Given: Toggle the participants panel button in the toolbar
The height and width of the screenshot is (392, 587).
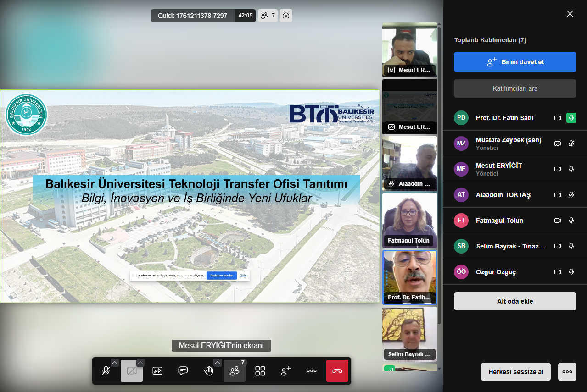Looking at the screenshot, I should coord(235,371).
